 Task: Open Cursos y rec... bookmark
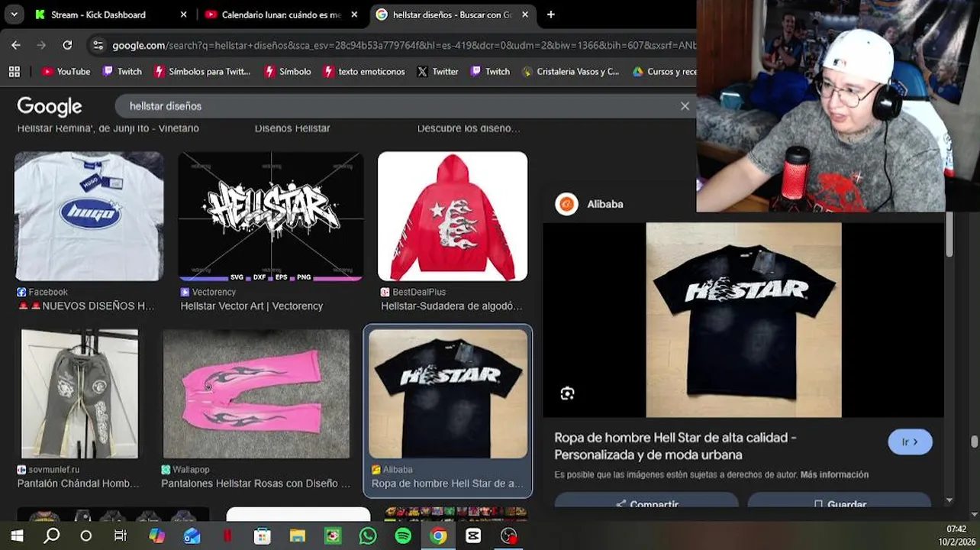(x=664, y=71)
